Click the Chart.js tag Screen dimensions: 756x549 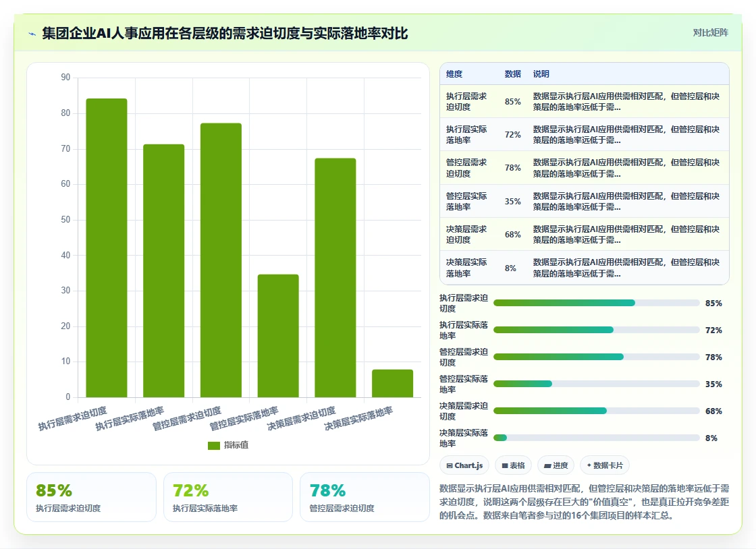(x=464, y=465)
